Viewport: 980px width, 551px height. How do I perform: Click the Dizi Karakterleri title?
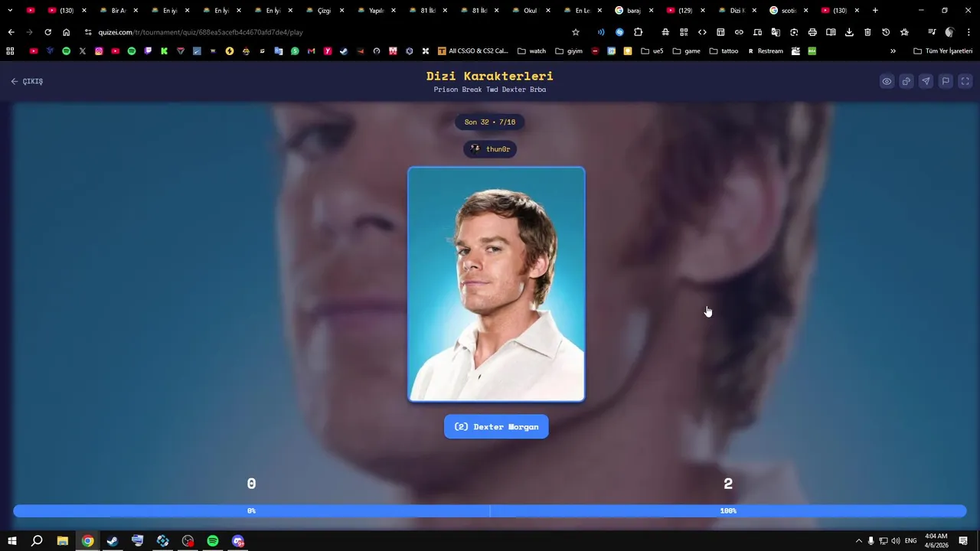point(490,76)
